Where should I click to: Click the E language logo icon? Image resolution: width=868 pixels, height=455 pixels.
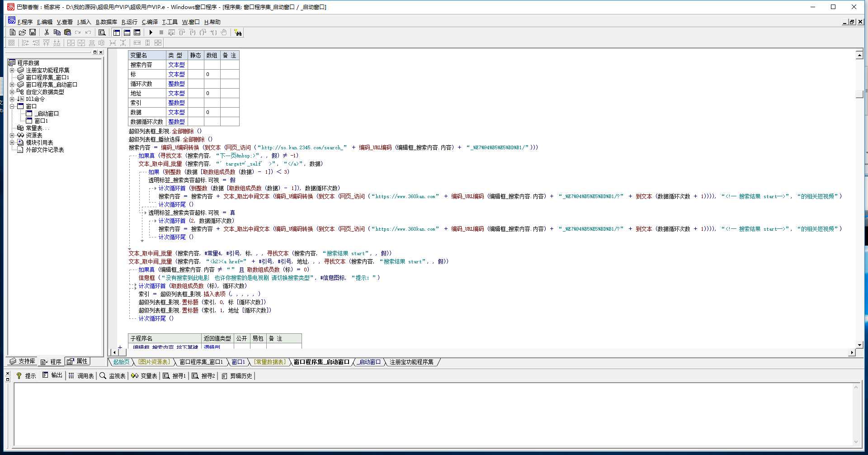point(11,20)
